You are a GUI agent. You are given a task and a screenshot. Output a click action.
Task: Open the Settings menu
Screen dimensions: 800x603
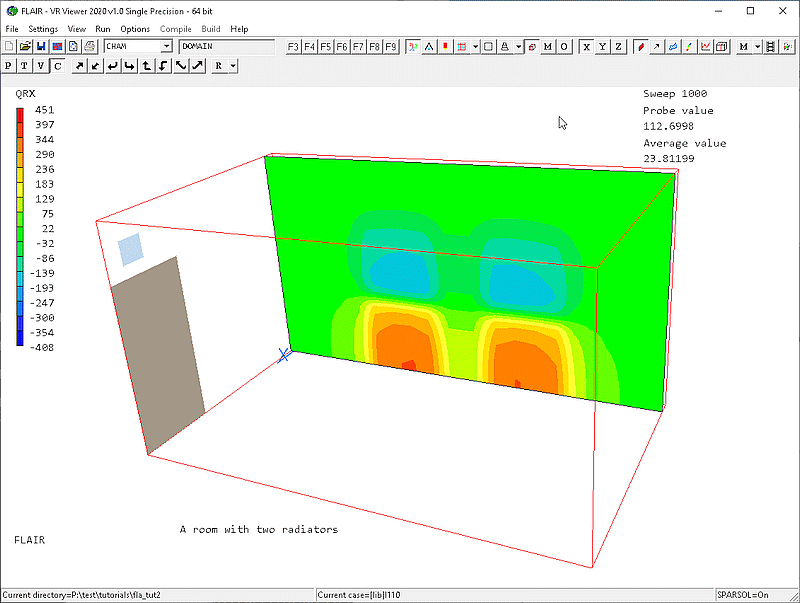(x=43, y=29)
